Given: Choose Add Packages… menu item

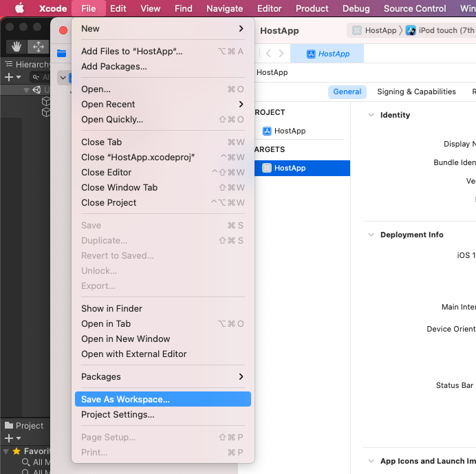Looking at the screenshot, I should [163, 67].
